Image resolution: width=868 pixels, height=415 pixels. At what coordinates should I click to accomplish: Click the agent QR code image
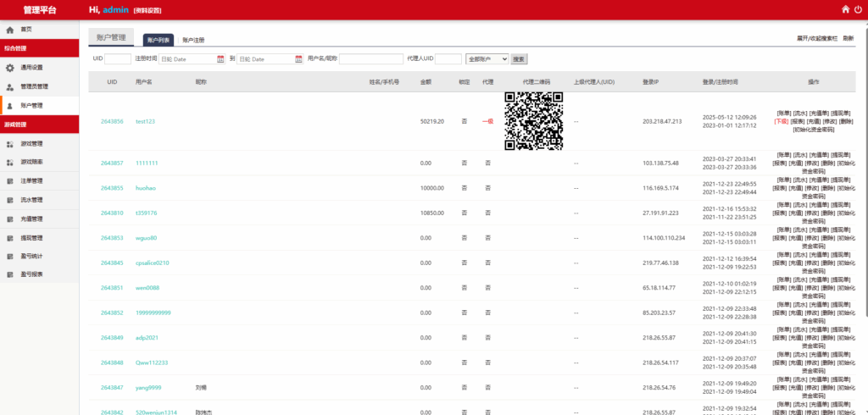point(534,121)
